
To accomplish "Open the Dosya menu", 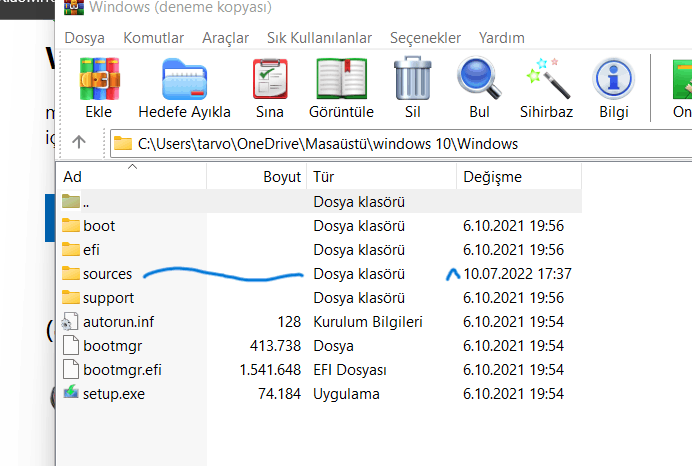I will tap(85, 38).
